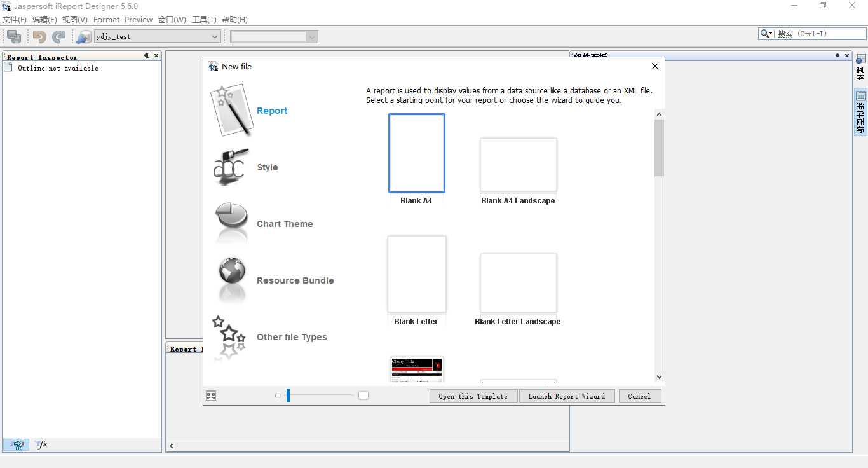Click the template list vertical scrollbar thumb
The height and width of the screenshot is (468, 868).
click(x=659, y=148)
